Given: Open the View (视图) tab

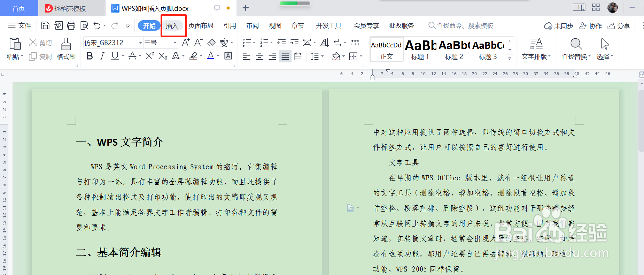Looking at the screenshot, I should click(x=275, y=25).
